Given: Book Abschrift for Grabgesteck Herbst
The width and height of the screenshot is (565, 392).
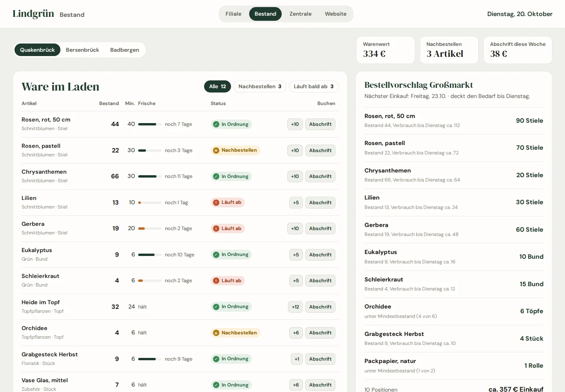Looking at the screenshot, I should [320, 359].
